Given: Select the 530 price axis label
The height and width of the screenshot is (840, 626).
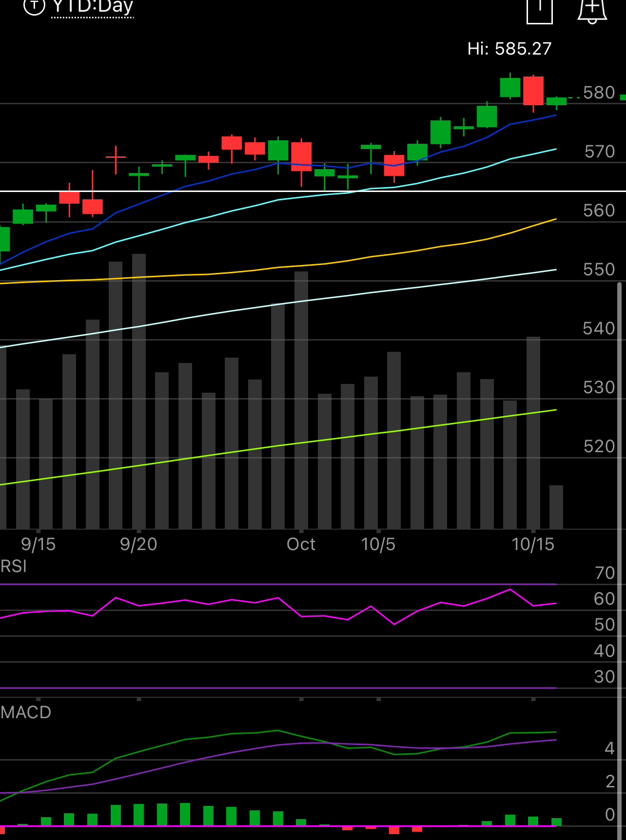Looking at the screenshot, I should coord(599,387).
